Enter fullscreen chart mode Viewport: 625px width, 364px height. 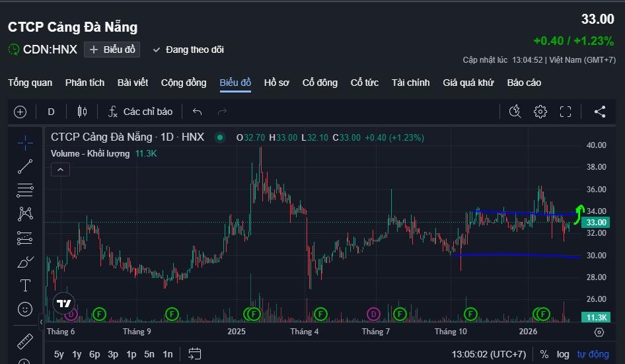click(565, 112)
